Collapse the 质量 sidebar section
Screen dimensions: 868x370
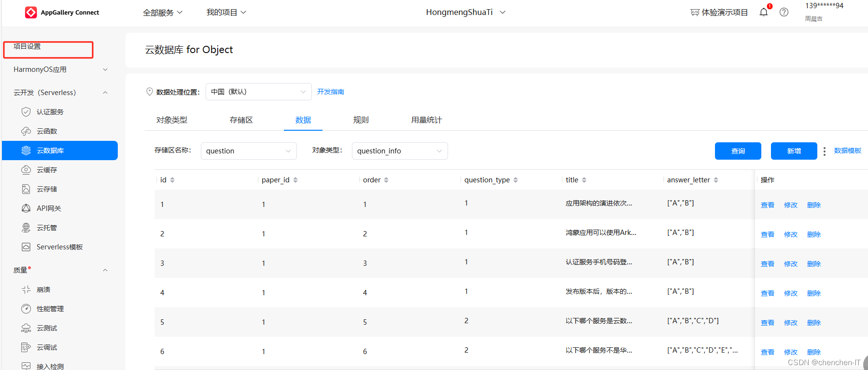pyautogui.click(x=60, y=270)
